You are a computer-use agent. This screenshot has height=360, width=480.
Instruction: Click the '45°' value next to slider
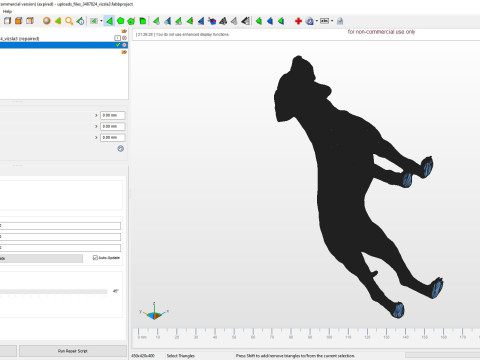[x=115, y=291]
